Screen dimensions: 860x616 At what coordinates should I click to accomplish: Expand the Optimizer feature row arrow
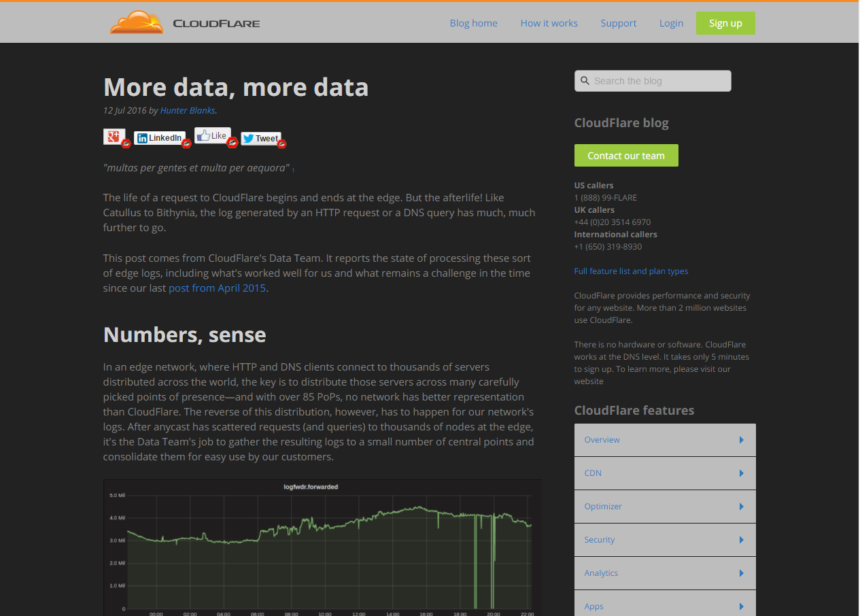point(742,507)
